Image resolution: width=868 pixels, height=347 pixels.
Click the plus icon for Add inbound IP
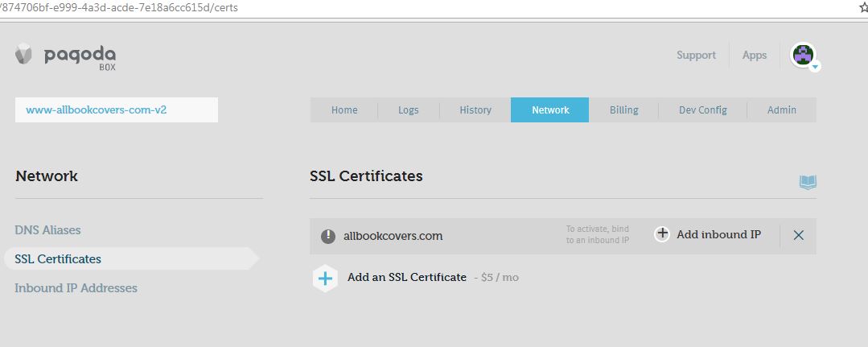662,234
